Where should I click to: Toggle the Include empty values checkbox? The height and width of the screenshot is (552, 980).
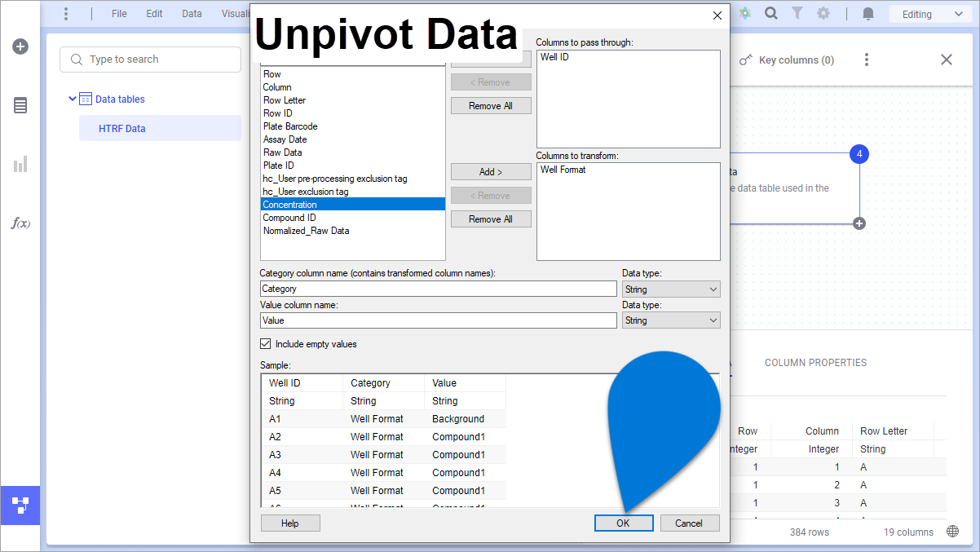point(266,344)
